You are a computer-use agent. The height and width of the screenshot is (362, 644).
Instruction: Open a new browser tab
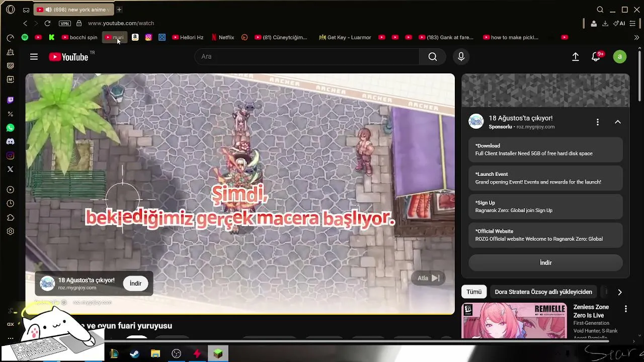pyautogui.click(x=119, y=10)
